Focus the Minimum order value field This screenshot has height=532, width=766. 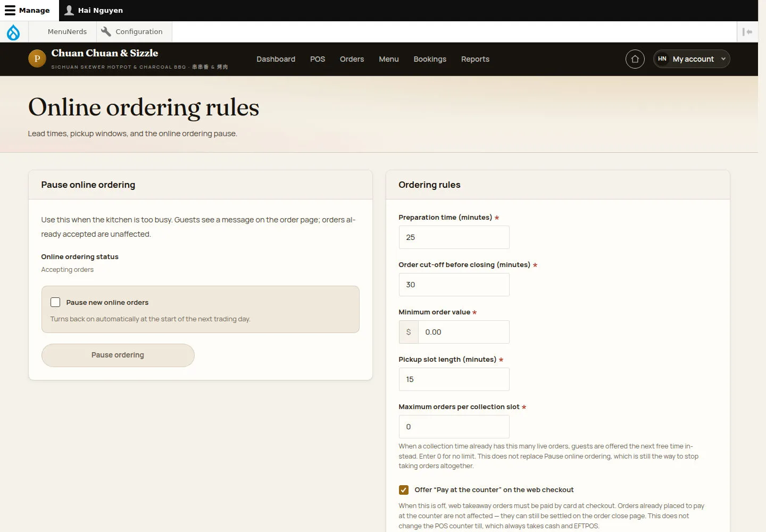click(463, 332)
